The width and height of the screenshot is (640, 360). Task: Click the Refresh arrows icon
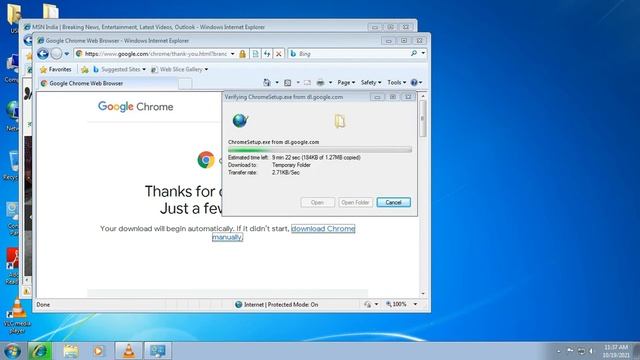tap(267, 54)
